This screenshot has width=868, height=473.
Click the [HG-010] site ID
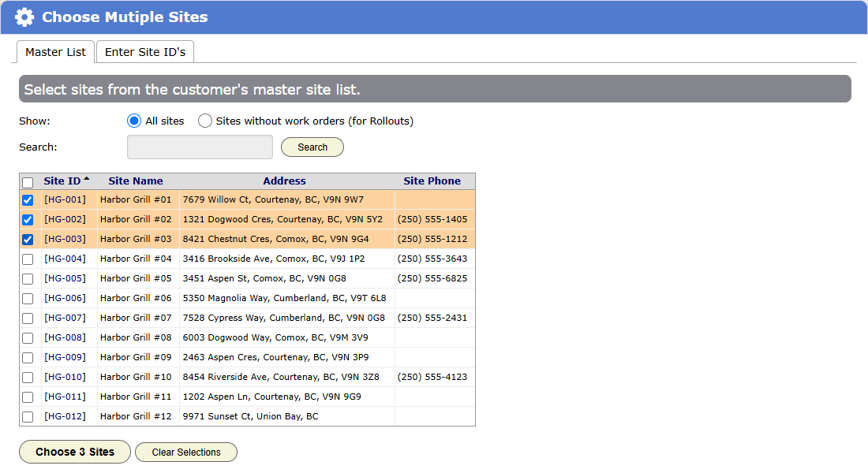point(65,377)
